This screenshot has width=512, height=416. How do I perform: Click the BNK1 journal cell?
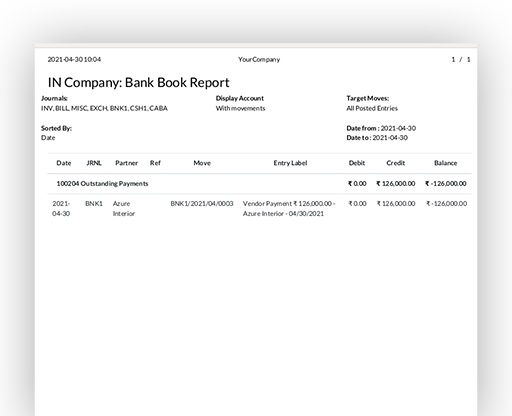94,203
